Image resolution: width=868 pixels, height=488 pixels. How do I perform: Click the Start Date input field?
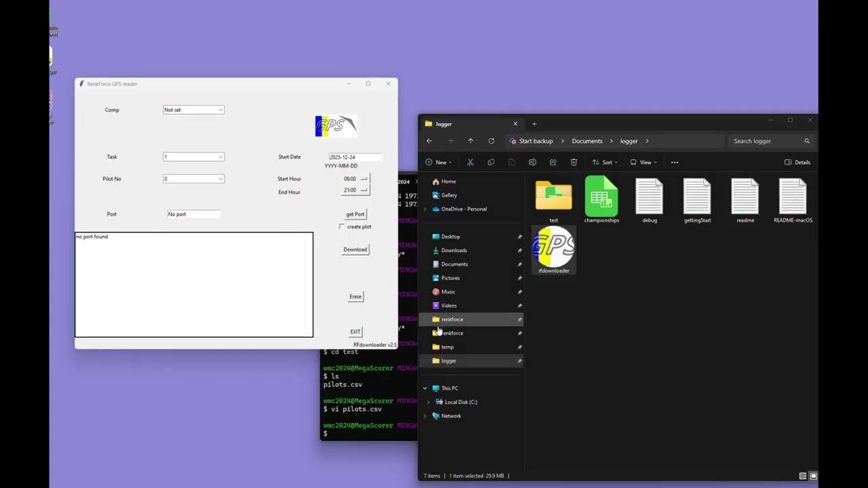tap(355, 157)
